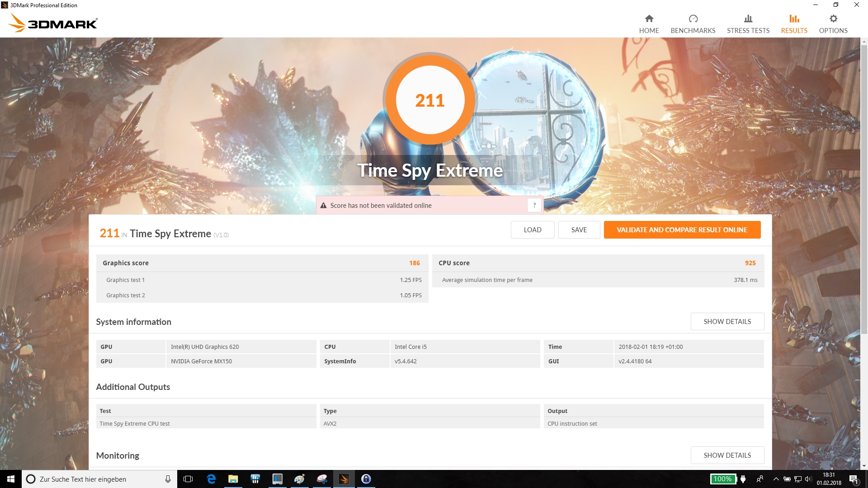This screenshot has height=488, width=868.
Task: Open Microsoft Edge from taskbar
Action: pyautogui.click(x=211, y=479)
